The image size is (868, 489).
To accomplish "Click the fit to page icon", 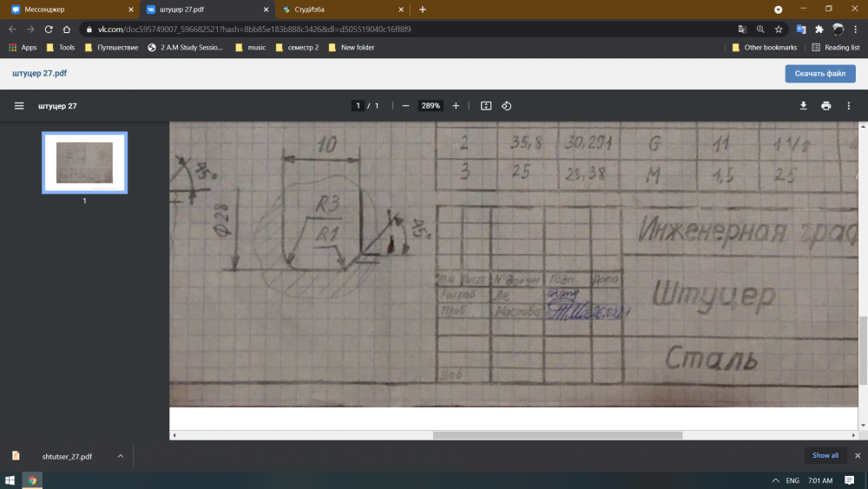I will coord(486,106).
